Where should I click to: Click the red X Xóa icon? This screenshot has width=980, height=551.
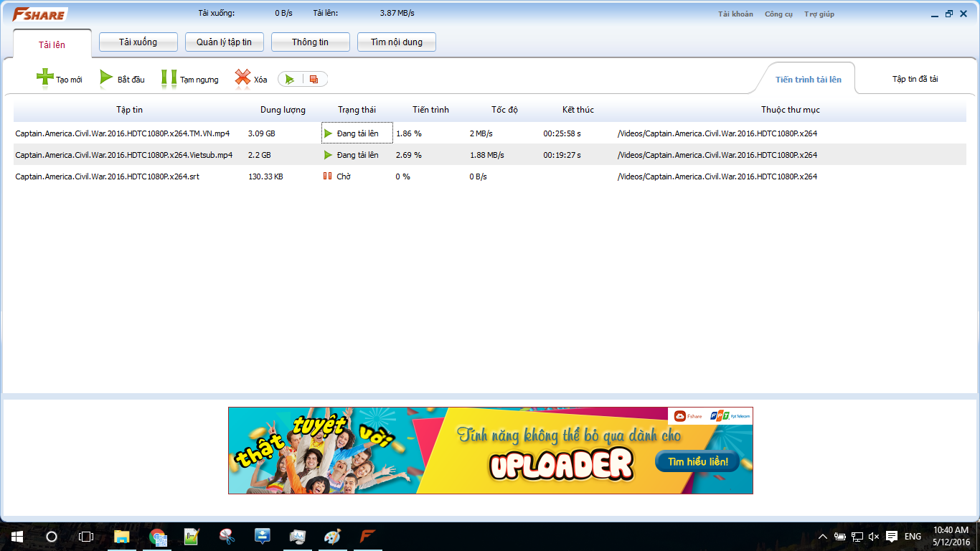(243, 77)
